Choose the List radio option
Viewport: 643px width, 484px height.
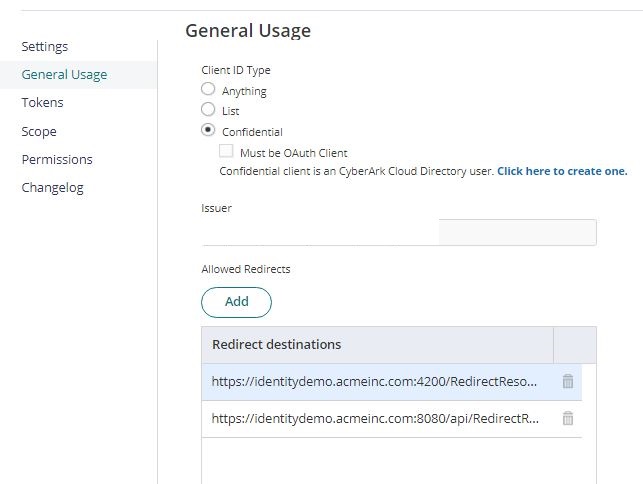208,110
